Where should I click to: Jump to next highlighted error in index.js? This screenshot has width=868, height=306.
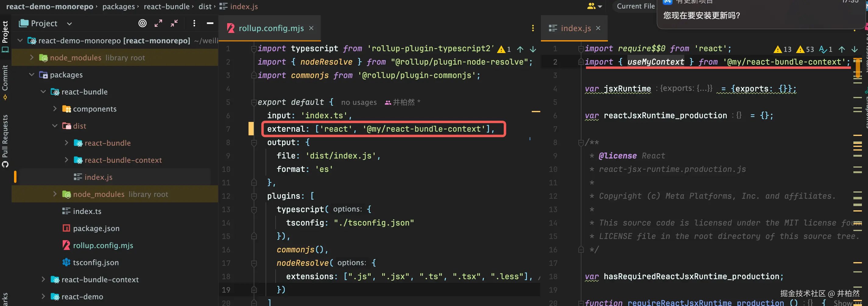pyautogui.click(x=855, y=50)
